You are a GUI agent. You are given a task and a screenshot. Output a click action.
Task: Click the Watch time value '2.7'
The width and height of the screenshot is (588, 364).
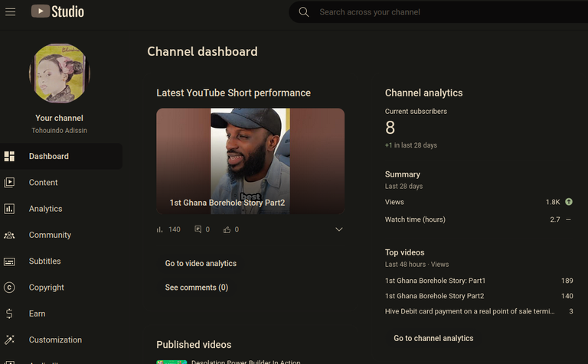point(555,219)
